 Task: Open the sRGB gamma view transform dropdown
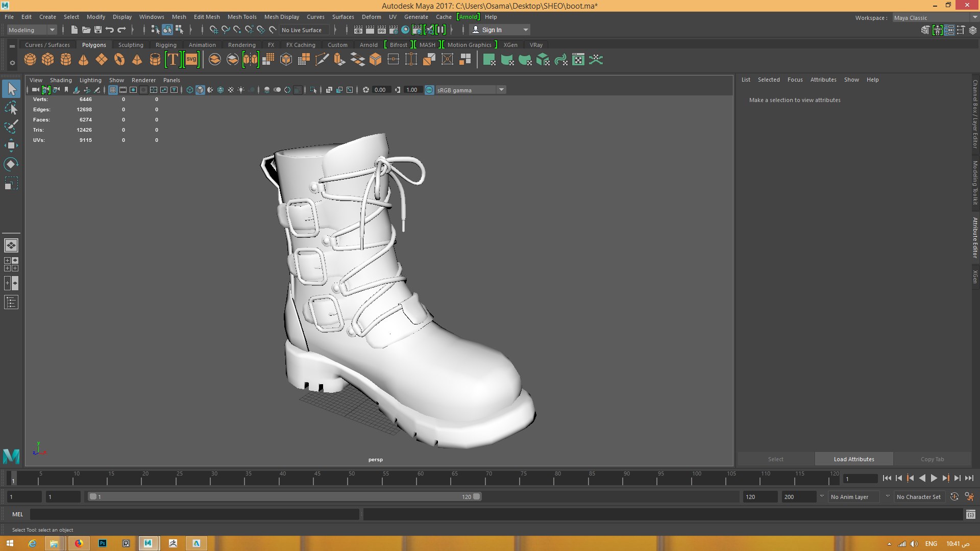pos(470,90)
